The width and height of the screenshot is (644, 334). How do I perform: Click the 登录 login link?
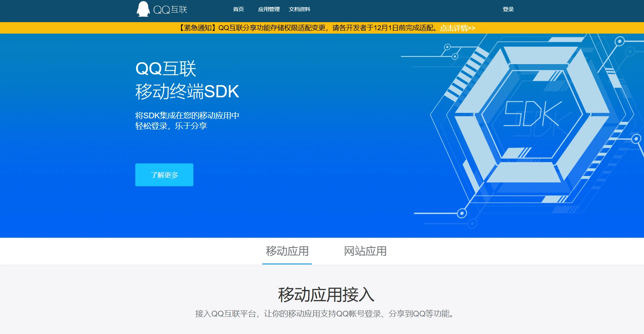tap(508, 9)
